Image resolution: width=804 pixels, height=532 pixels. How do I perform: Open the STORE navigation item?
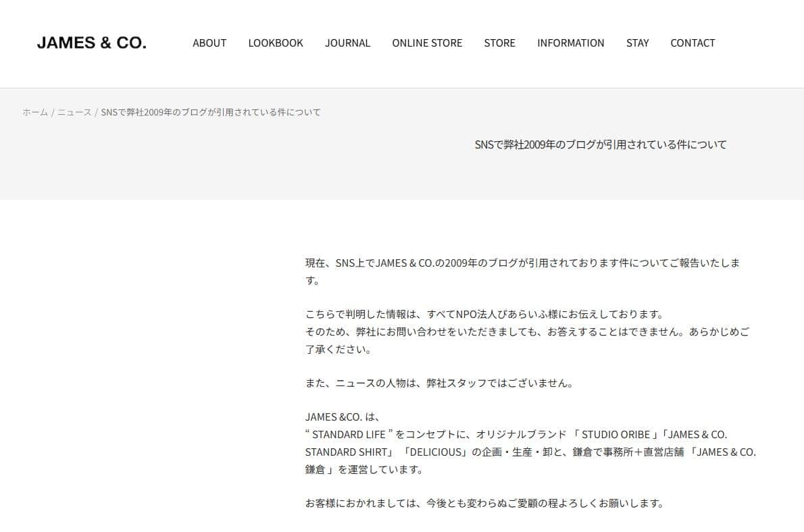(x=499, y=43)
